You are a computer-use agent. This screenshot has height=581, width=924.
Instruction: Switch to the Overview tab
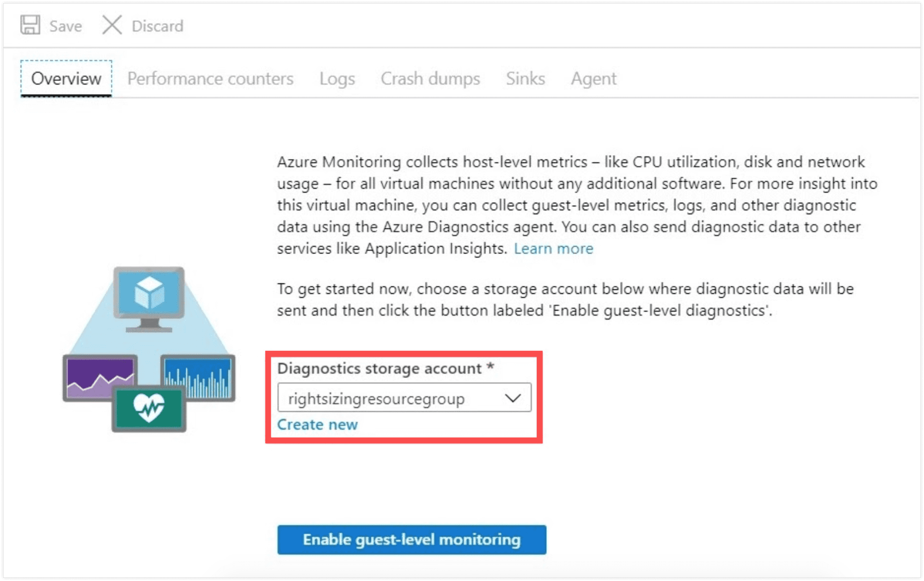click(66, 79)
